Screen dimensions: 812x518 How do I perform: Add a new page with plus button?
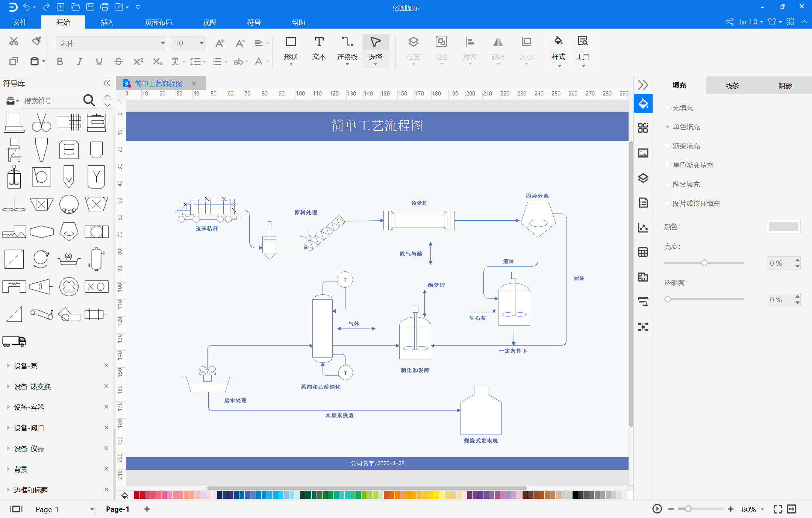click(147, 509)
